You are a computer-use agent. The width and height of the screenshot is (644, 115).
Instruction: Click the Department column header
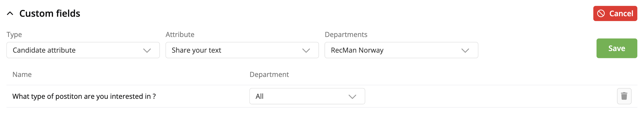(269, 75)
